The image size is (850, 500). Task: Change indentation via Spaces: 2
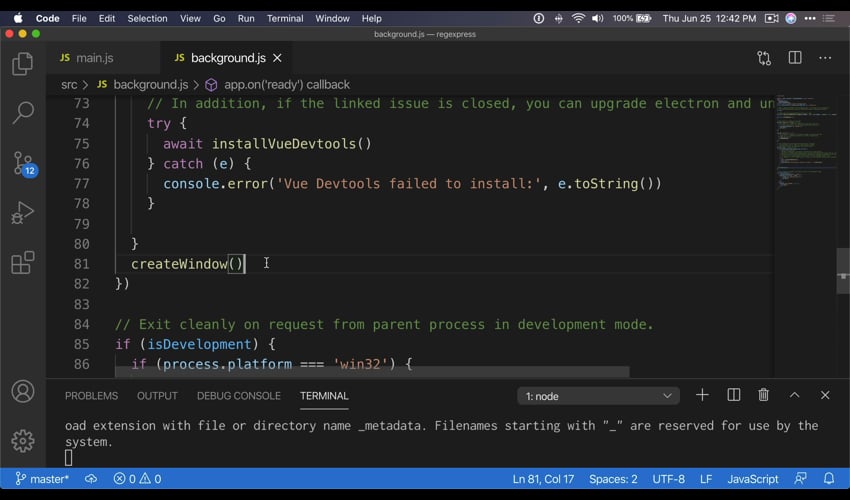[613, 479]
